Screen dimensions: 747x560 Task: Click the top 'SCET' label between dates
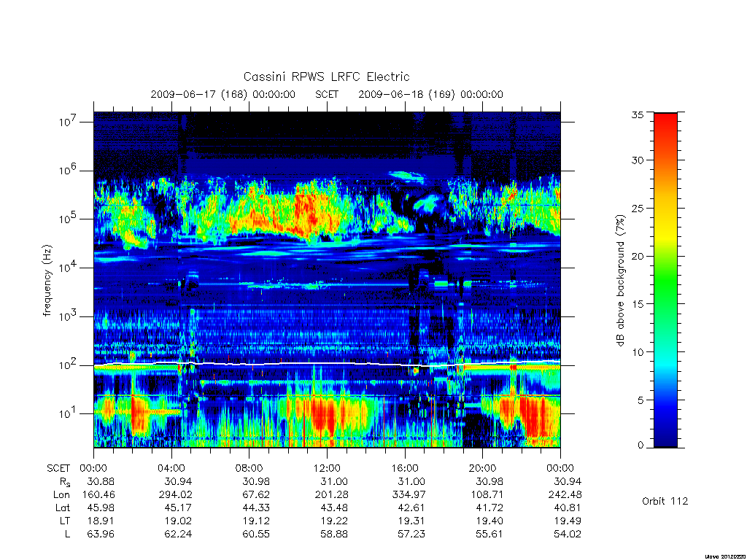pos(327,94)
